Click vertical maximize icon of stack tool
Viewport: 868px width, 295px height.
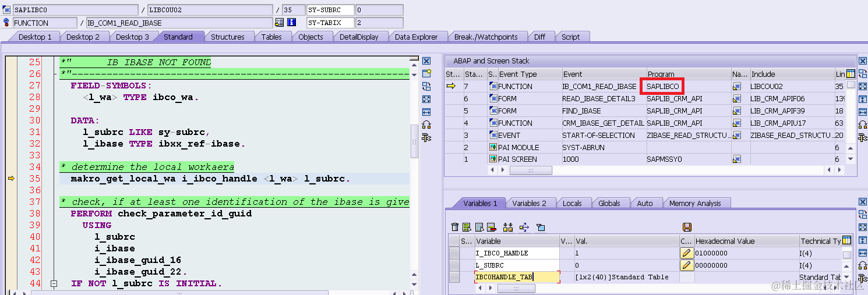(863, 99)
